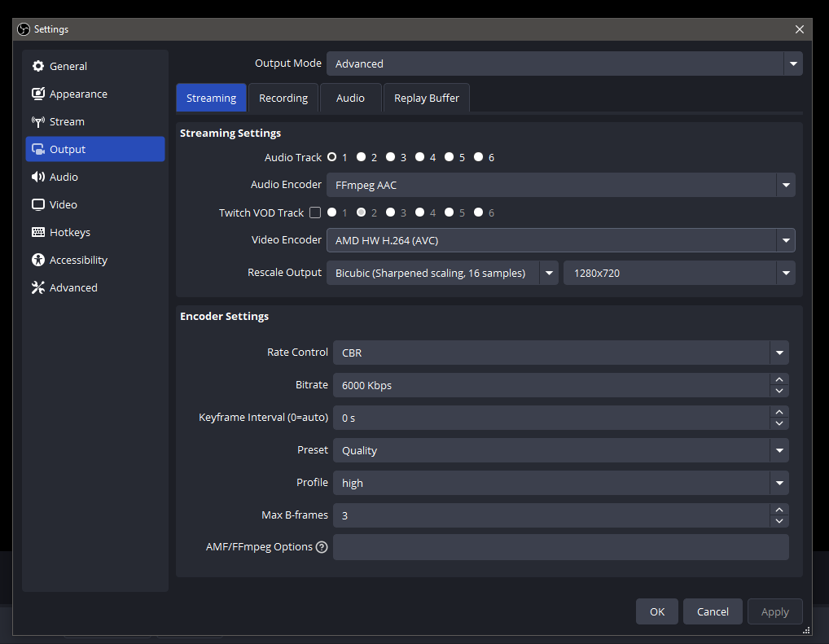This screenshot has height=644, width=829.
Task: Open the Preset dropdown
Action: pyautogui.click(x=561, y=450)
